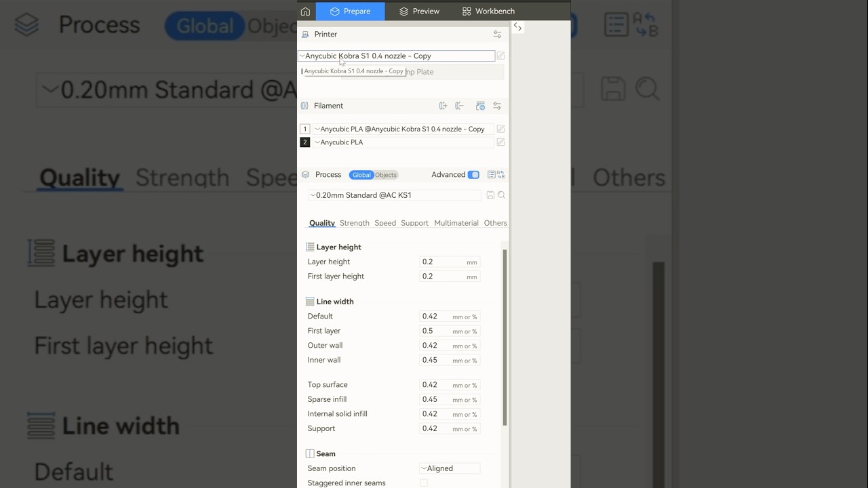
Task: Select the Quality settings tab
Action: 322,223
